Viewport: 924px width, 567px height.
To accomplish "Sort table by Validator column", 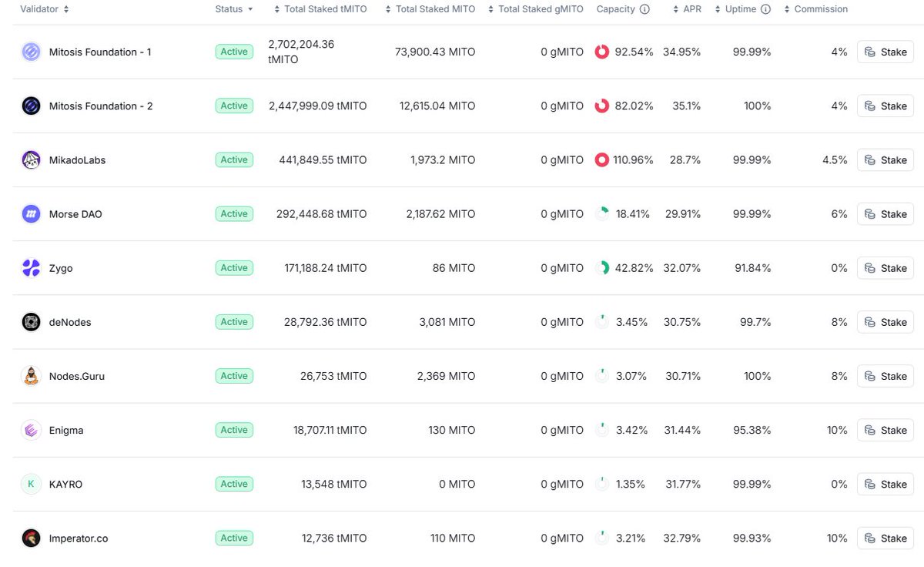I will pyautogui.click(x=45, y=9).
